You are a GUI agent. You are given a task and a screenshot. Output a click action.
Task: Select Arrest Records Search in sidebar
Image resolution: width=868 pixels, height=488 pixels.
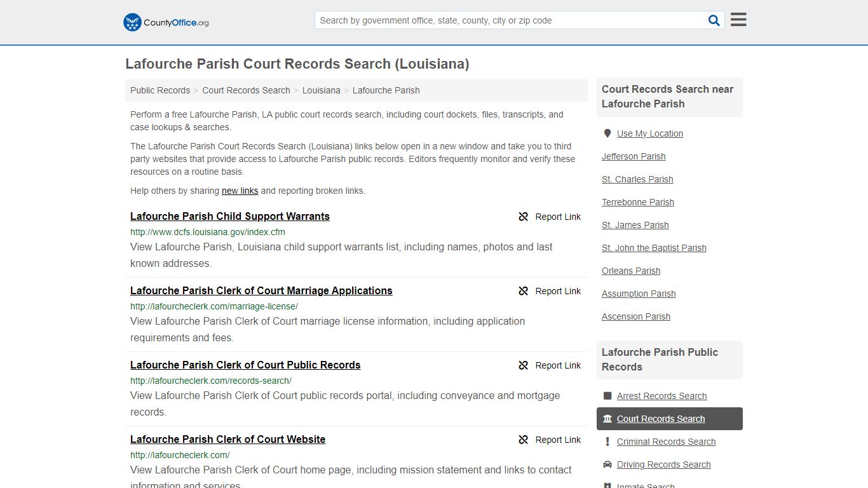[661, 396]
